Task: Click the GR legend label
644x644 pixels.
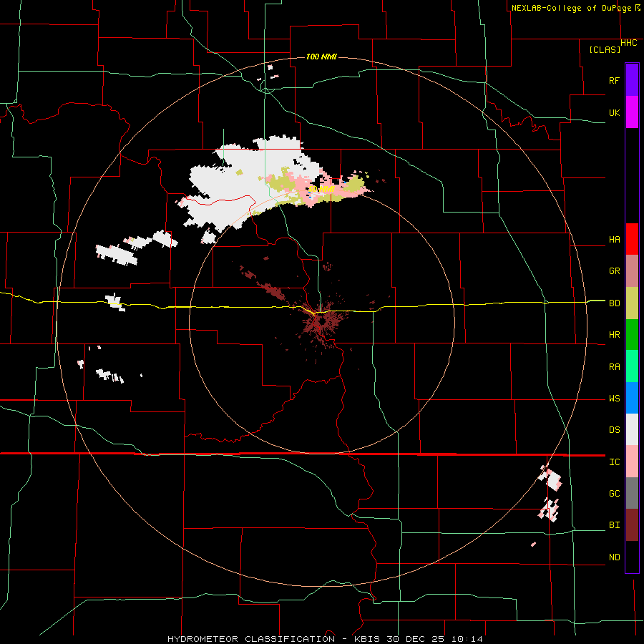Action: tap(614, 271)
